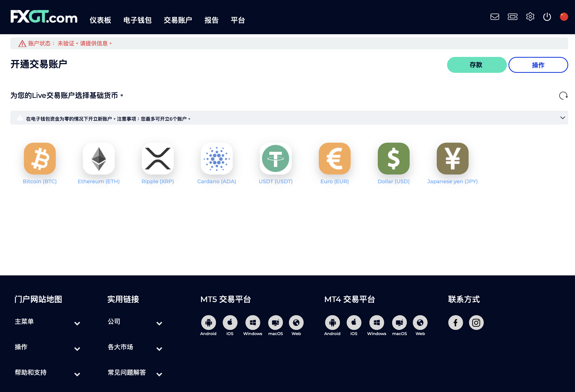This screenshot has width=575, height=392.
Task: Open MT5 iOS download icon
Action: (x=230, y=323)
